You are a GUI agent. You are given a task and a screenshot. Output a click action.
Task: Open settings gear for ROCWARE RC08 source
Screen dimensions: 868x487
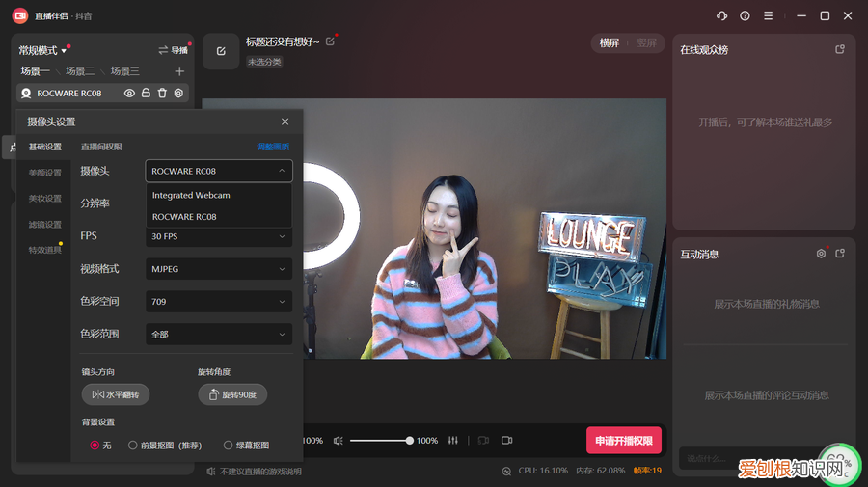coord(178,93)
